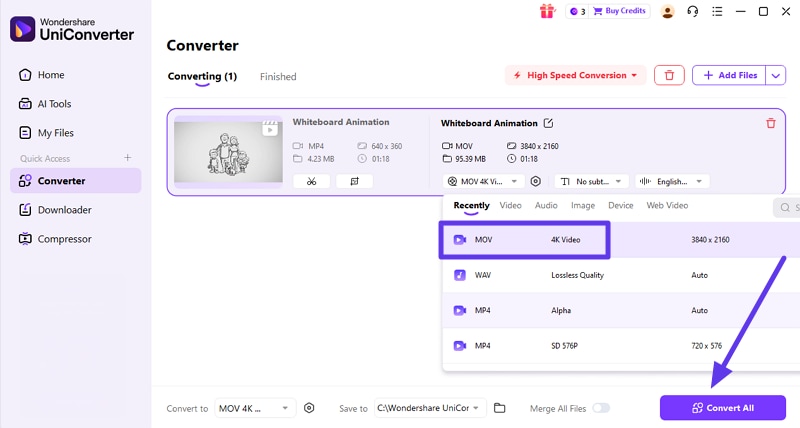Click the format search field
The image size is (800, 428).
coord(787,208)
